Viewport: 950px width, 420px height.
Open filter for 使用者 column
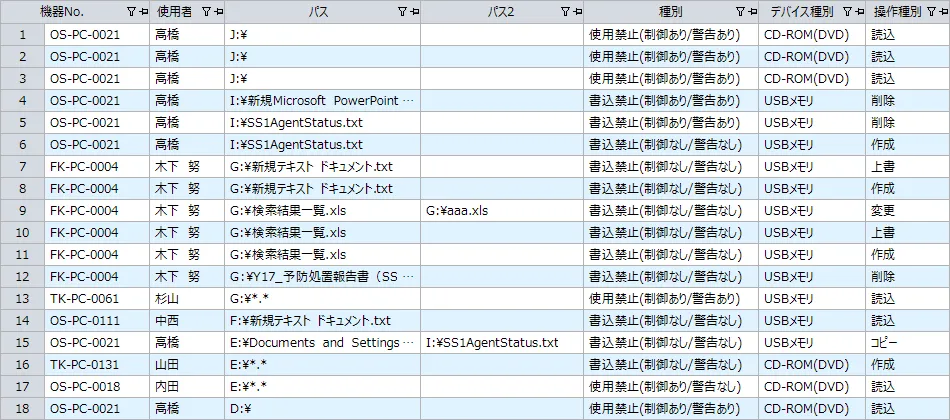[206, 12]
